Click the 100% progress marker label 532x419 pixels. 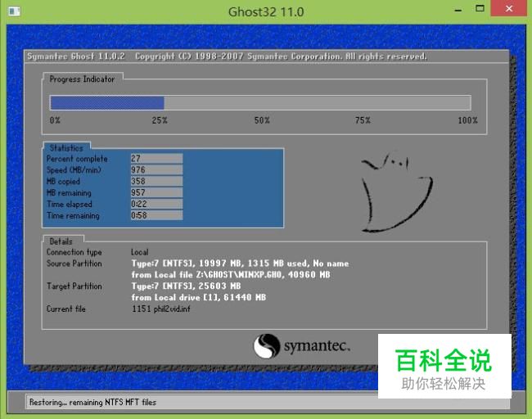click(467, 120)
